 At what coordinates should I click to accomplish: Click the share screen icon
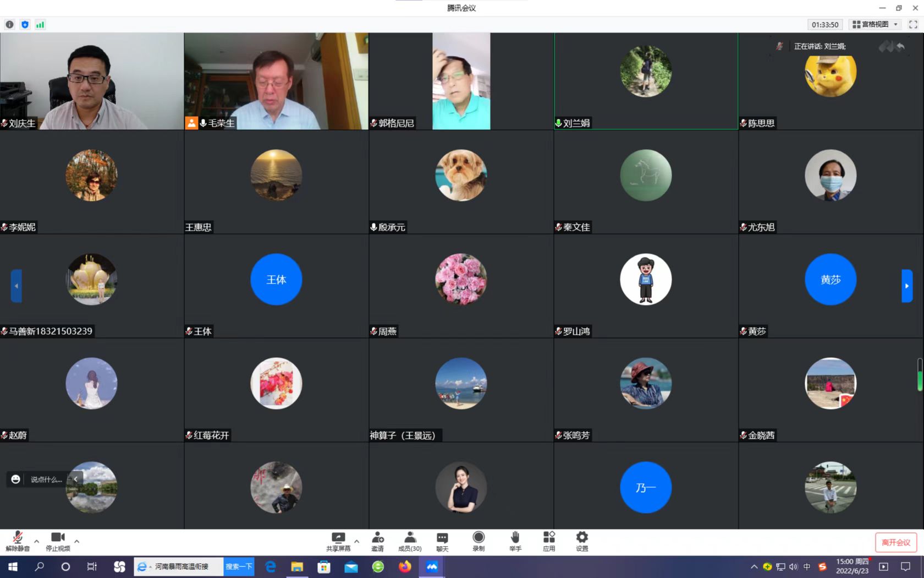(x=338, y=541)
